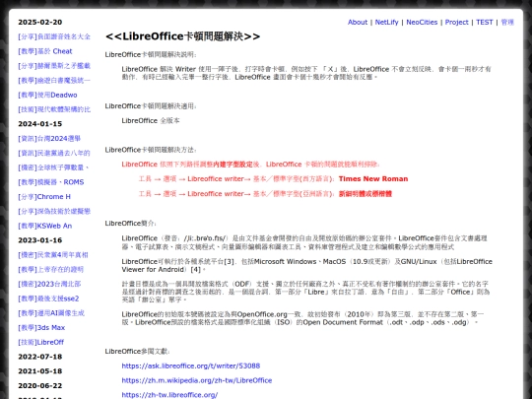The width and height of the screenshot is (532, 399).
Task: Click the red 西方語言 font path line
Action: pyautogui.click(x=273, y=178)
